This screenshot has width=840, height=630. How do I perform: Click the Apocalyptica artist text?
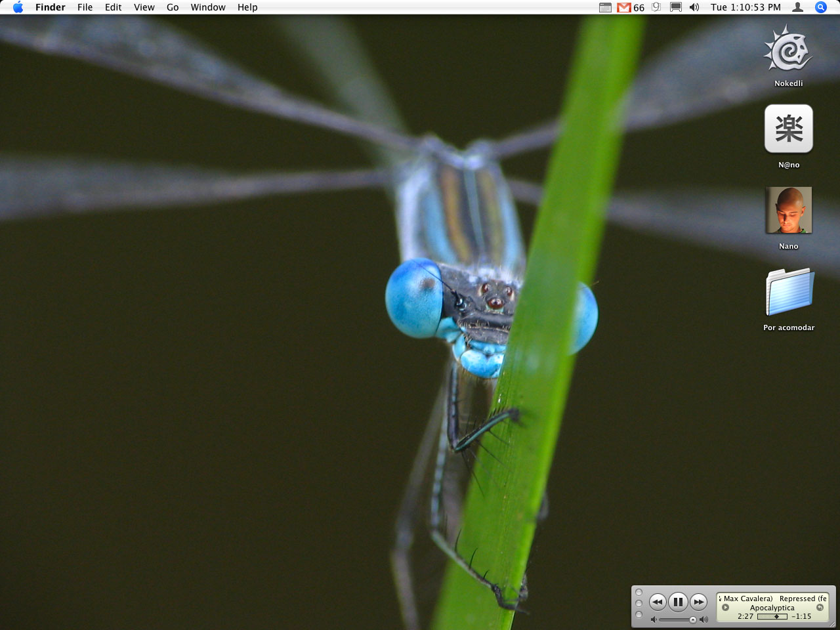coord(772,608)
